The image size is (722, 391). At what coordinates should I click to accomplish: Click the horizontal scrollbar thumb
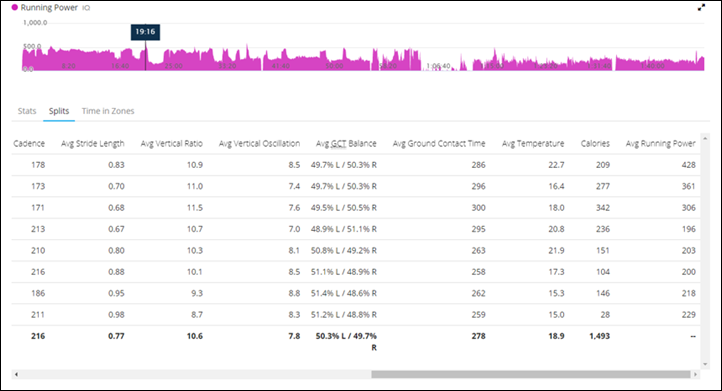[530, 374]
